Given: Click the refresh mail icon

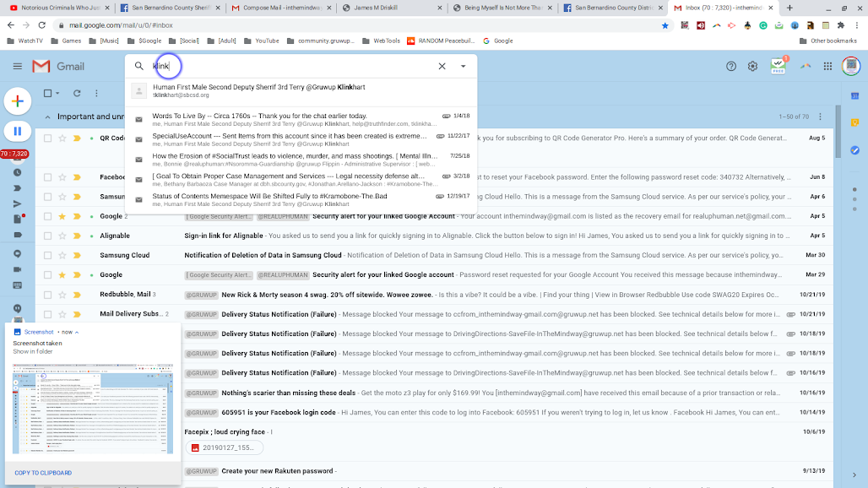Looking at the screenshot, I should tap(77, 94).
